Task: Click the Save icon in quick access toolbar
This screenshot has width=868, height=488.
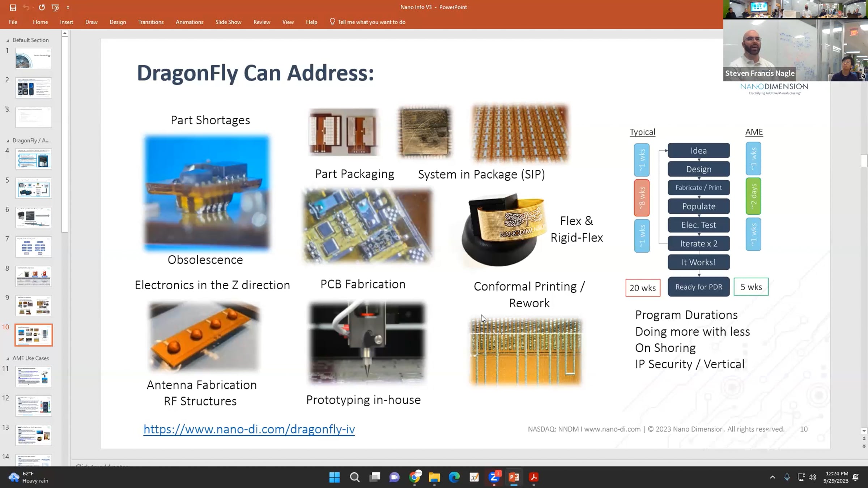Action: (13, 7)
